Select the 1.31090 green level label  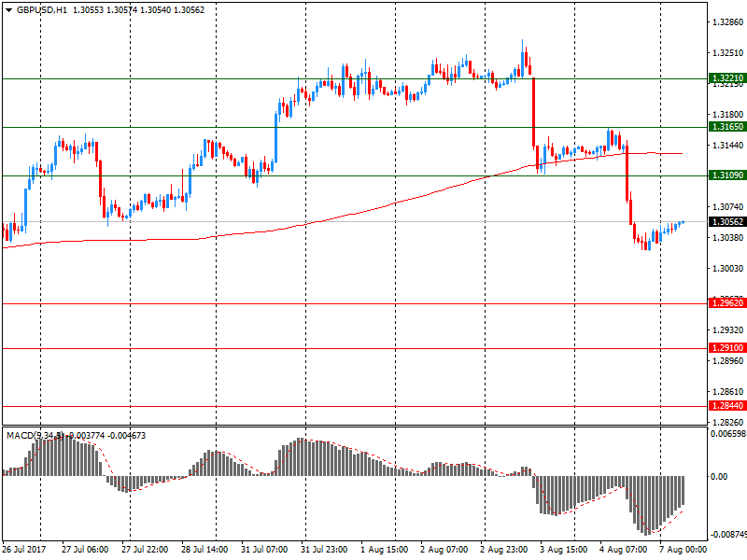(x=727, y=175)
